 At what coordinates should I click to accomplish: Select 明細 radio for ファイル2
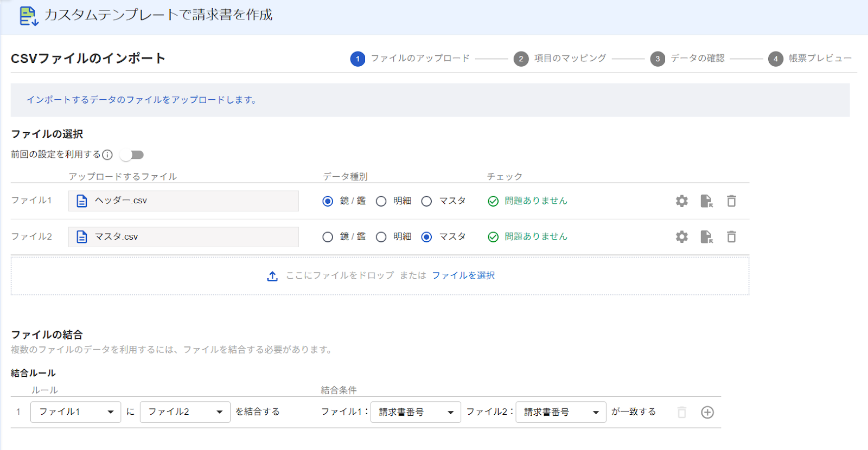[x=381, y=237]
